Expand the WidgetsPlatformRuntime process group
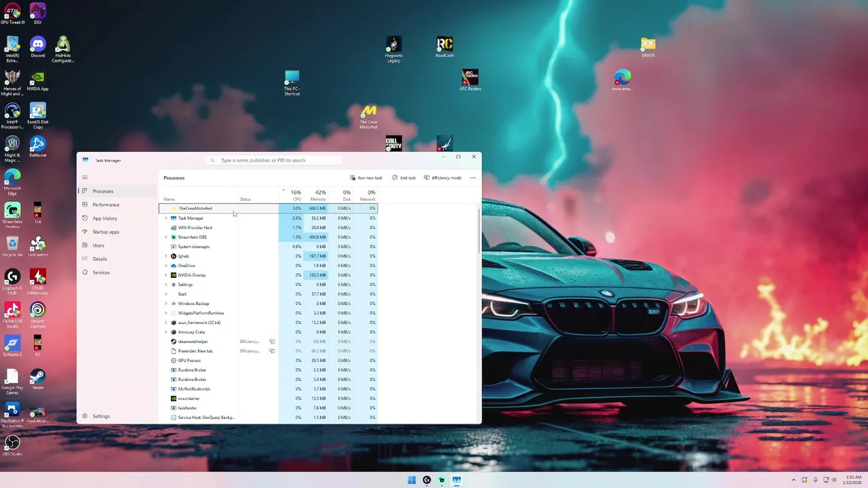The height and width of the screenshot is (488, 868). tap(166, 313)
